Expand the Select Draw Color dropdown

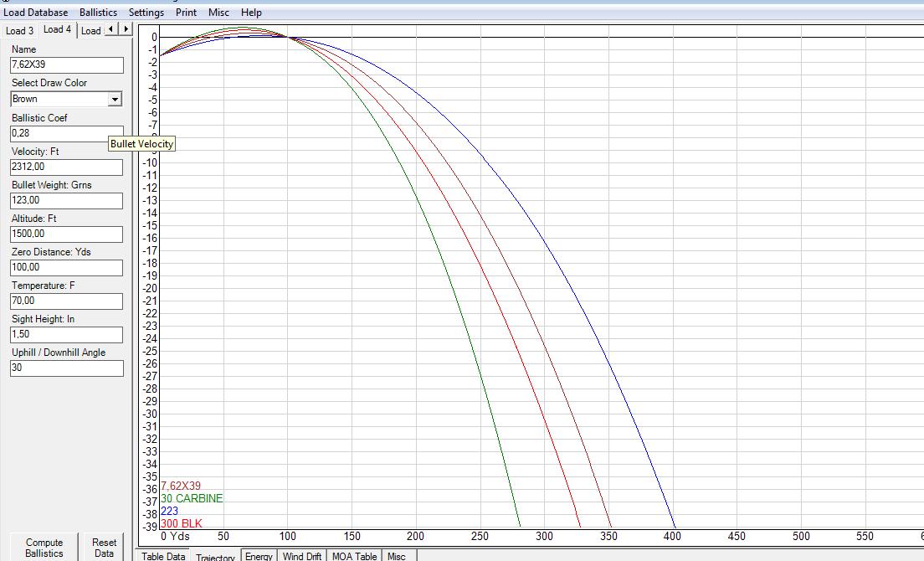pyautogui.click(x=115, y=99)
